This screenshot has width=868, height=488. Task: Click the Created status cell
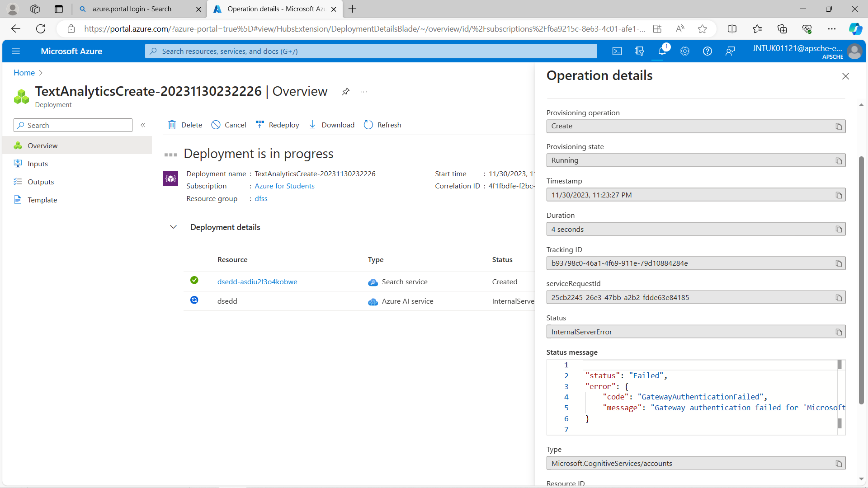coord(505,282)
